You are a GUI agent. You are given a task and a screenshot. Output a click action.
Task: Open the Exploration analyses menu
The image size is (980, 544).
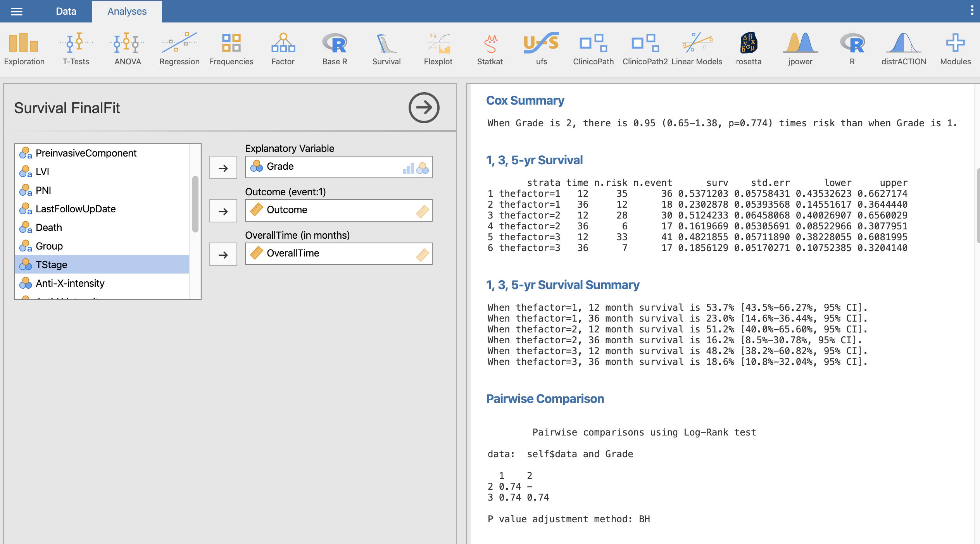24,49
